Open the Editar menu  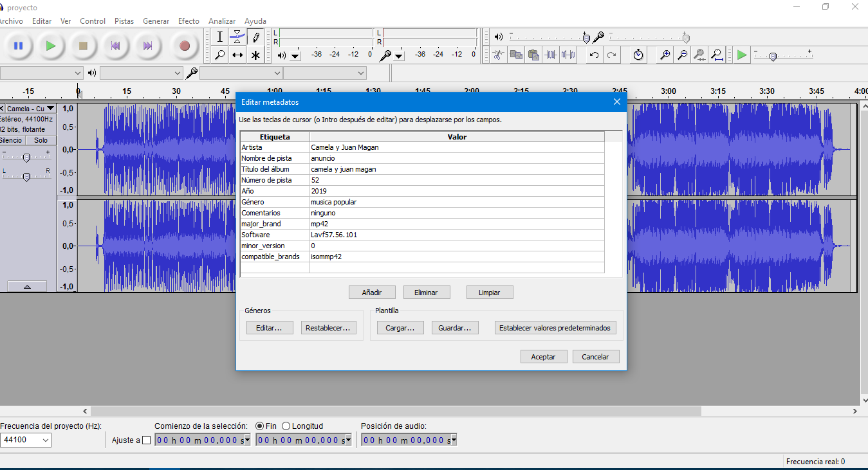42,21
